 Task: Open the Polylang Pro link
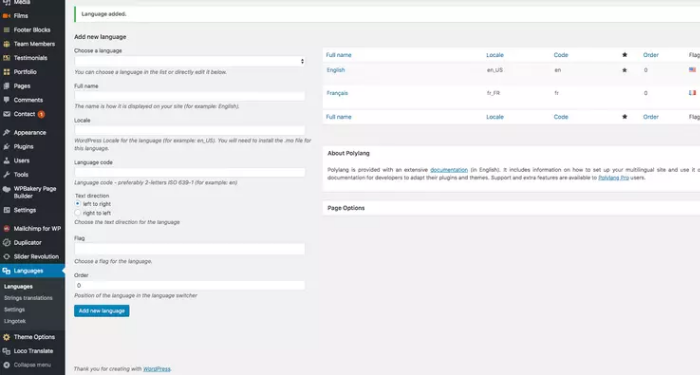(x=613, y=178)
